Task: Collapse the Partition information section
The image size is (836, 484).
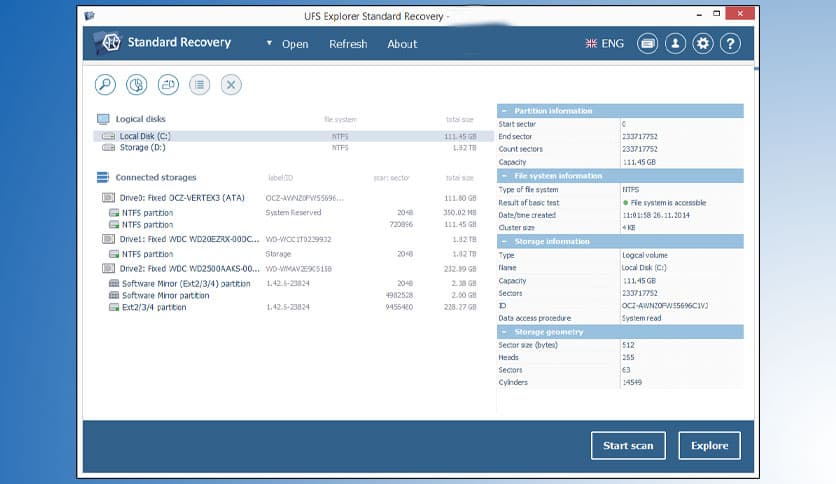Action: [504, 111]
